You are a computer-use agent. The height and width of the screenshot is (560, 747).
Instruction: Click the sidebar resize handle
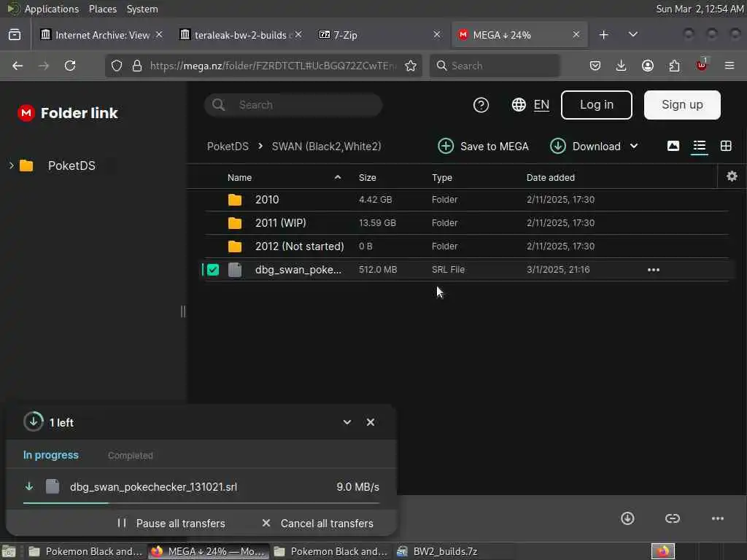[183, 311]
